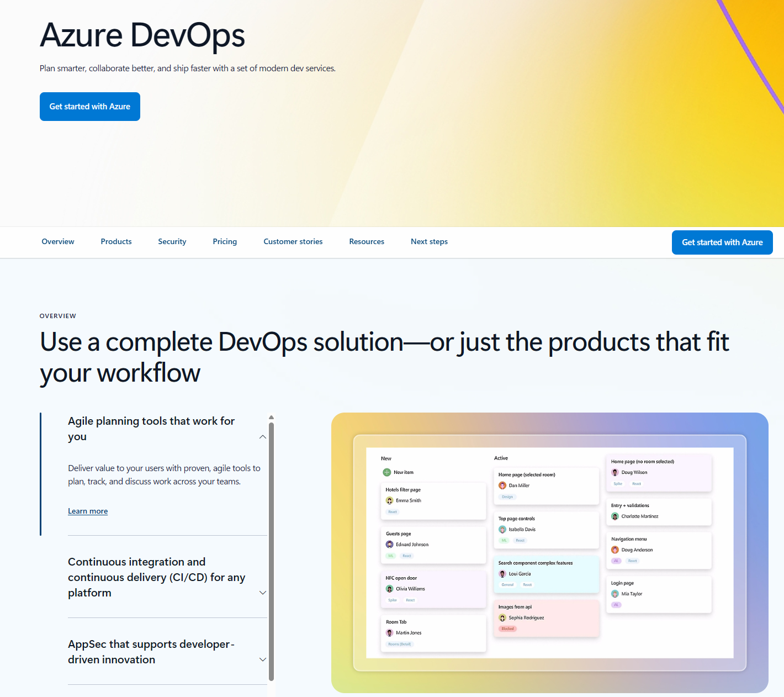The image size is (784, 697).
Task: Click the Design tag under Dan Miller
Action: click(x=507, y=497)
